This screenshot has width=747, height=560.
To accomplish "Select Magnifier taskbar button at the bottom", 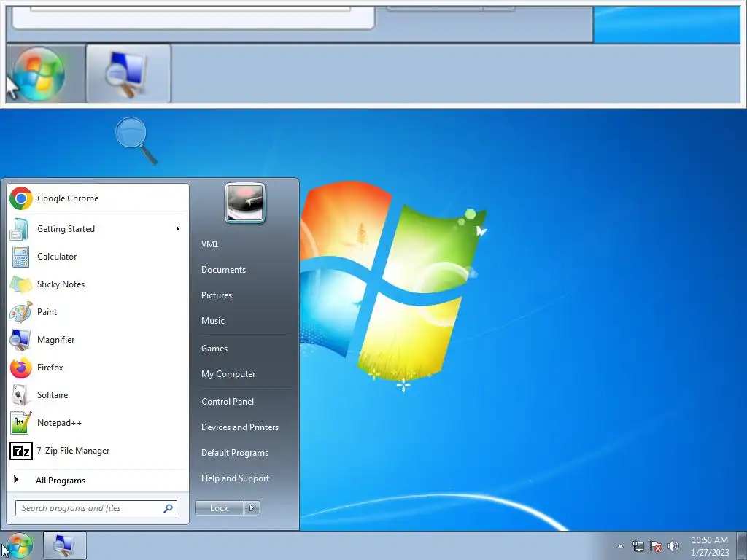I will pos(64,545).
